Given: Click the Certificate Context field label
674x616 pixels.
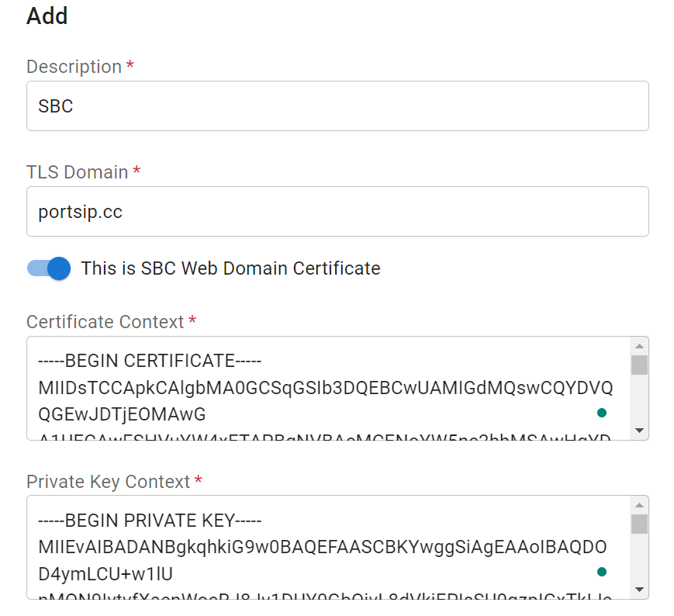Looking at the screenshot, I should (x=105, y=322).
